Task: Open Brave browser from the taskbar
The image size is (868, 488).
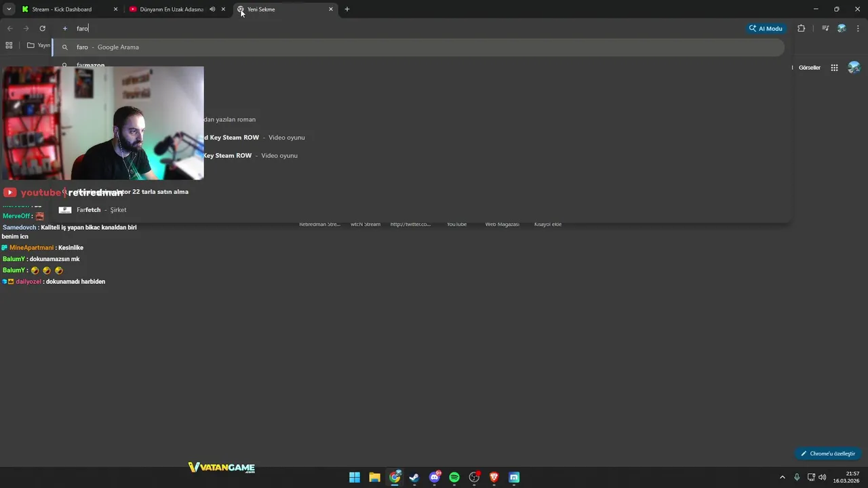Action: [x=494, y=477]
